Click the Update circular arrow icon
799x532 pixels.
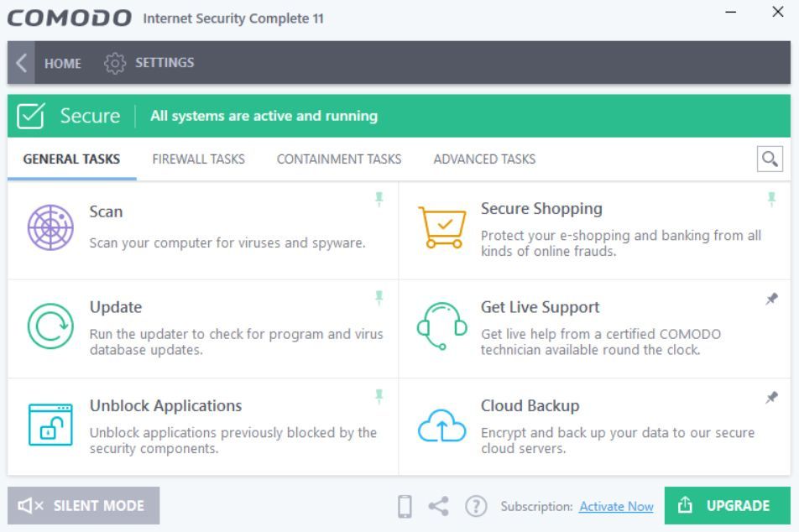[50, 326]
